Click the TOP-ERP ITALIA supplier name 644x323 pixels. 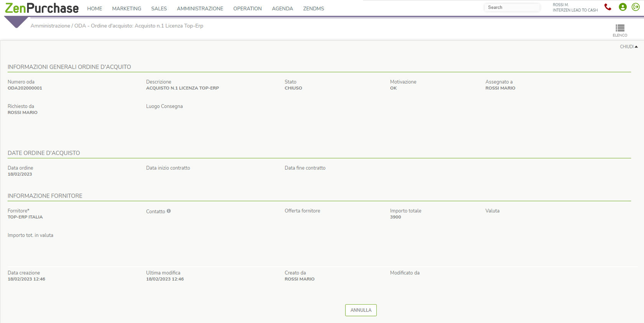click(25, 217)
